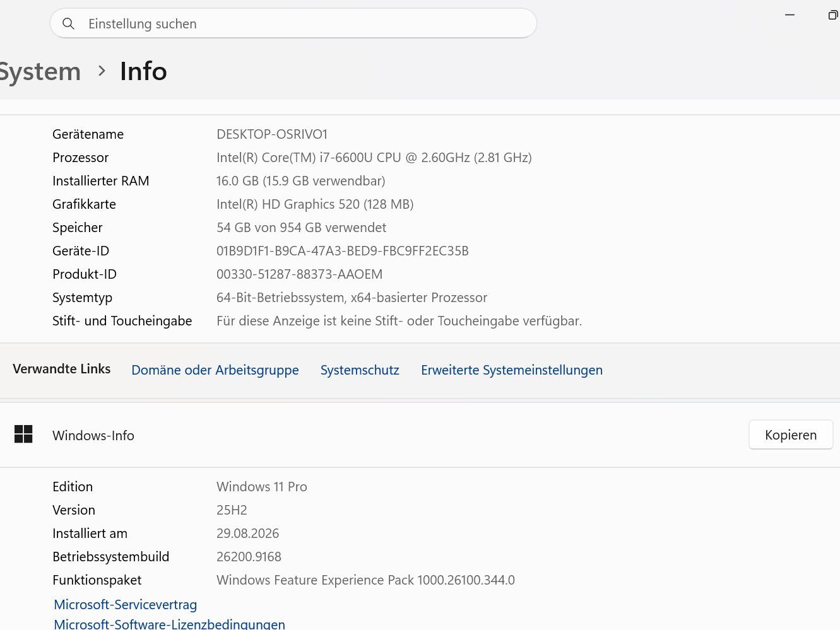Viewport: 840px width, 630px height.
Task: Collapse the Windows-Info section header
Action: pos(420,435)
